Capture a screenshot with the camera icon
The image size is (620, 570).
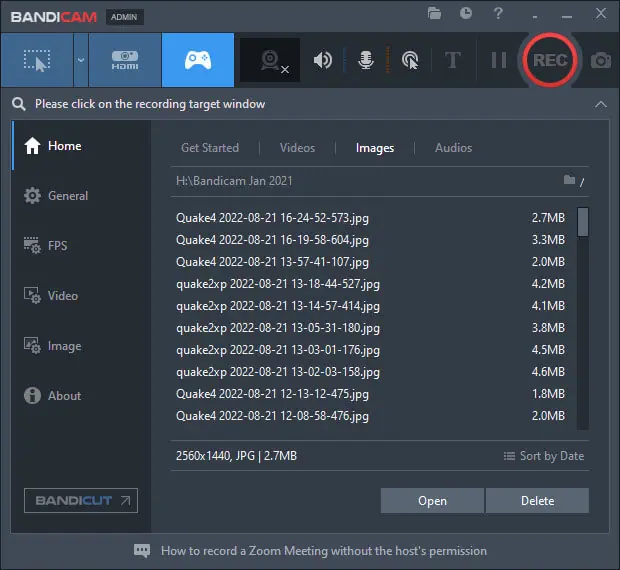click(x=601, y=60)
